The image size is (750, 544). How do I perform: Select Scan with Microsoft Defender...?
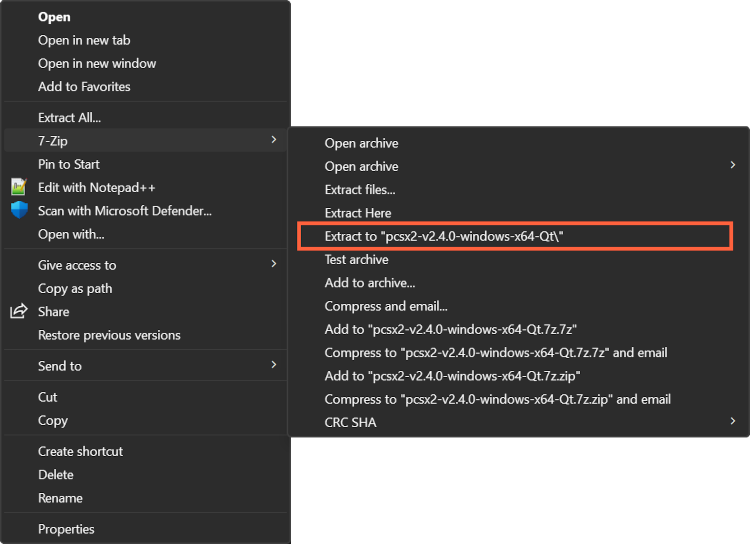coord(145,211)
